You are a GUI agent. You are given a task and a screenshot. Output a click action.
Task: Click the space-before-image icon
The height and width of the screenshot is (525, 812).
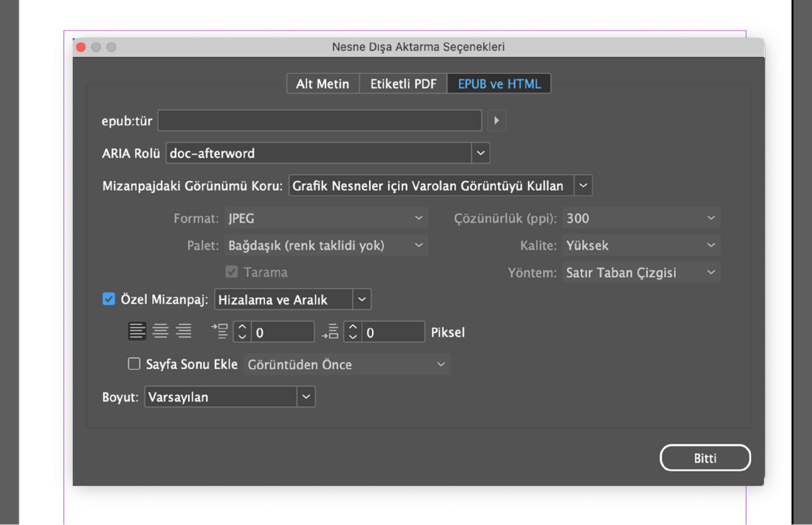pyautogui.click(x=220, y=331)
